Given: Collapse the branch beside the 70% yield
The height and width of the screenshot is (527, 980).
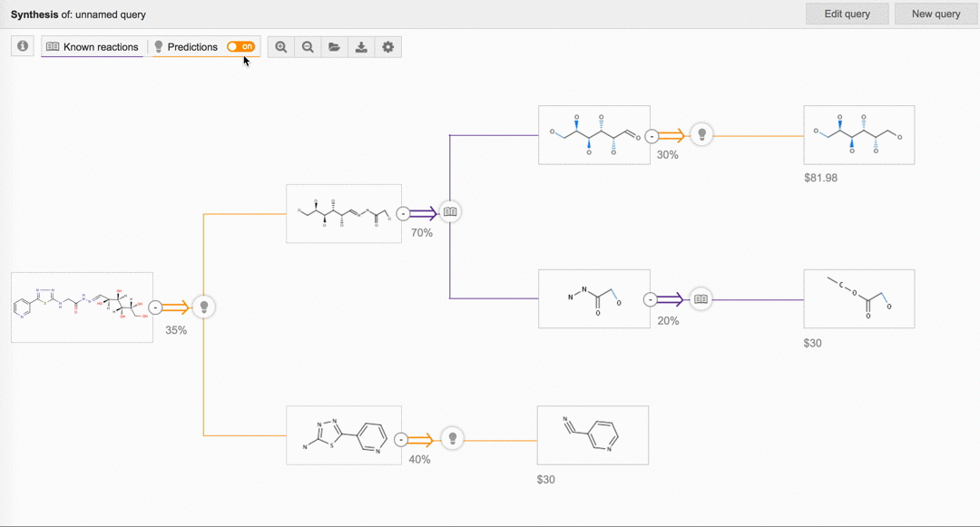Looking at the screenshot, I should pyautogui.click(x=403, y=213).
